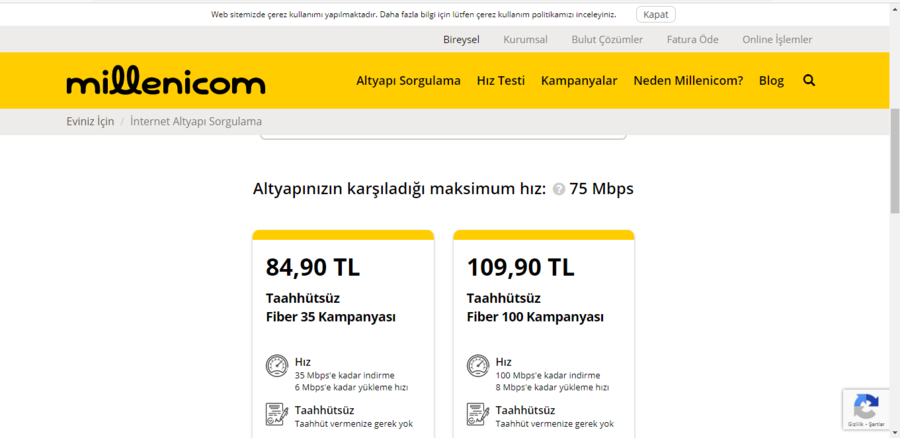Click 6 Mbps'e kadar yükleme hızı text
The width and height of the screenshot is (900, 438).
[x=351, y=387]
